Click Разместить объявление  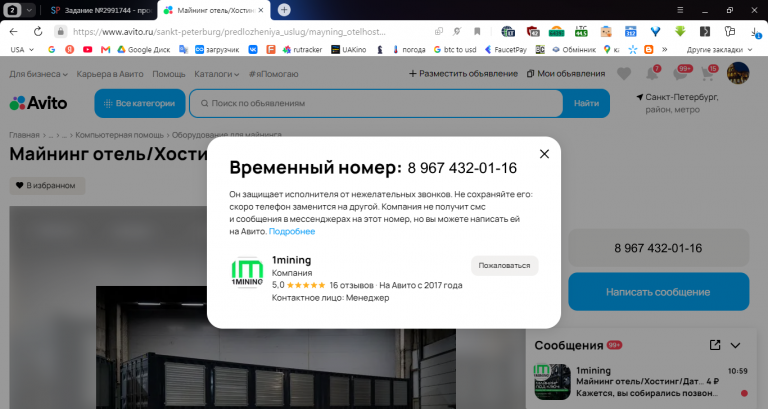pyautogui.click(x=463, y=73)
